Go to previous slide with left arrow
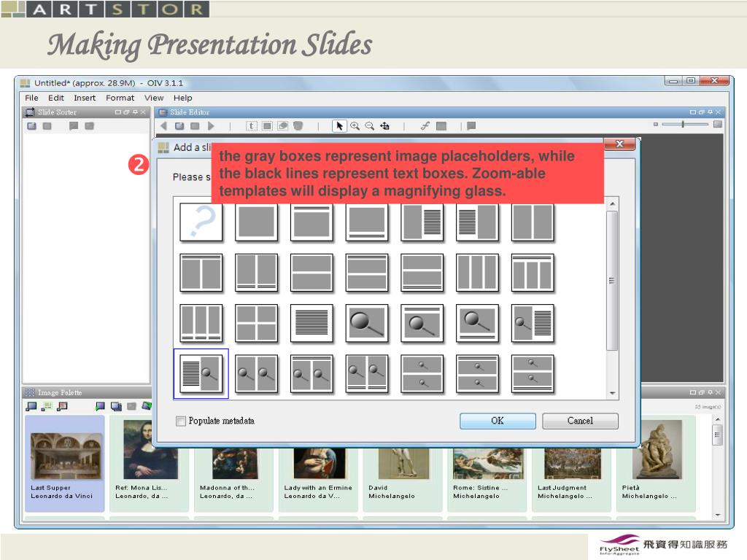Viewport: 747px width, 560px height. click(x=164, y=125)
